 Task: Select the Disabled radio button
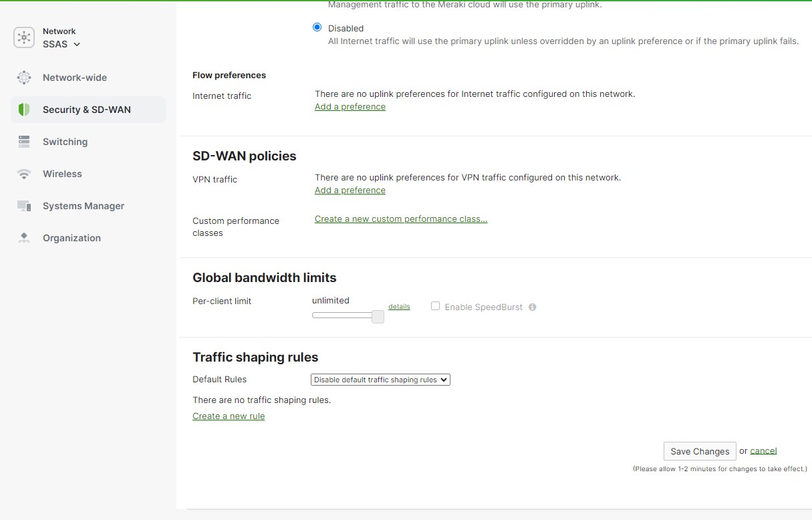(317, 27)
